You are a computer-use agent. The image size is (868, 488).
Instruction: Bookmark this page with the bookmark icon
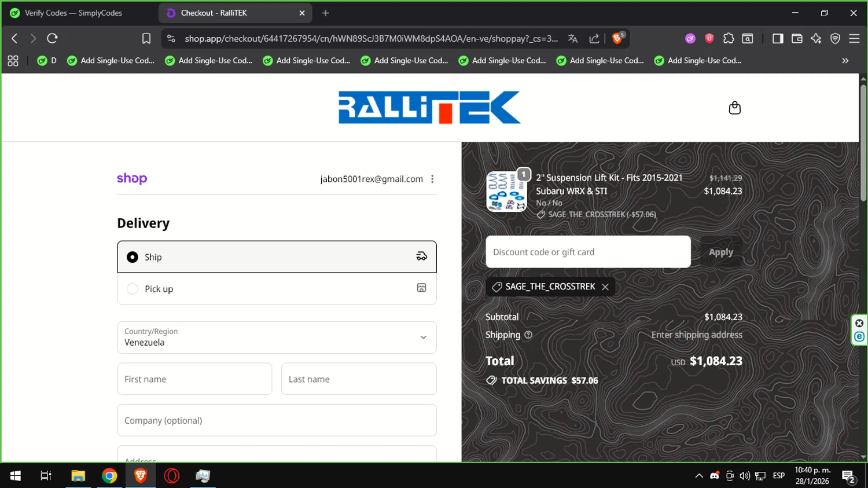(146, 38)
